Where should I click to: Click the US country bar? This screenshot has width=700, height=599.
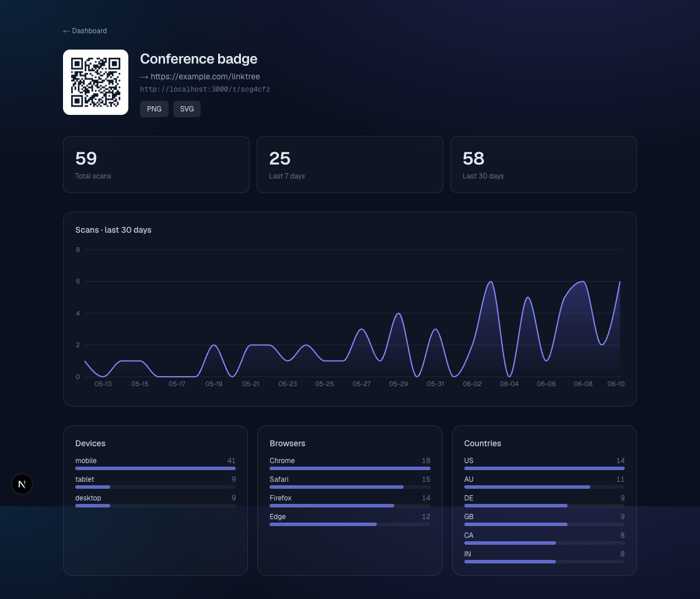tap(544, 468)
